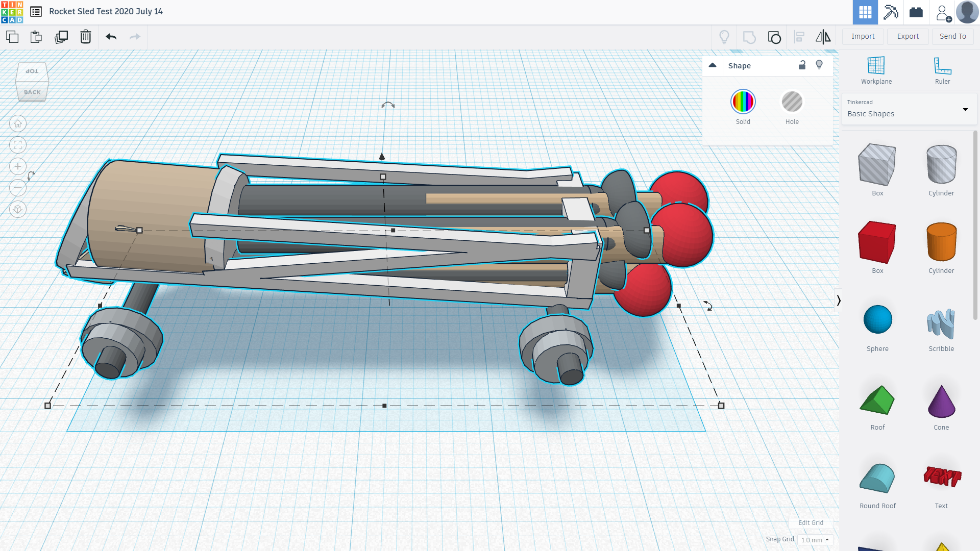
Task: Set shape to Solid
Action: 743,102
